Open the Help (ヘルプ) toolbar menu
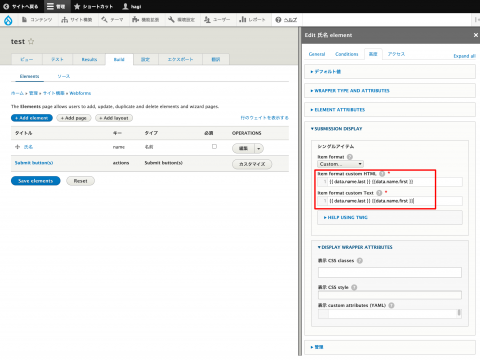The height and width of the screenshot is (360, 480). pos(286,20)
